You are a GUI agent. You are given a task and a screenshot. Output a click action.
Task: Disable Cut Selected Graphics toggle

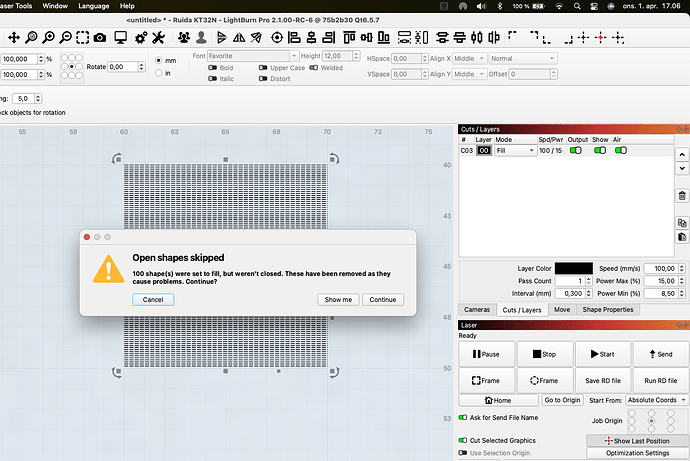coord(462,440)
